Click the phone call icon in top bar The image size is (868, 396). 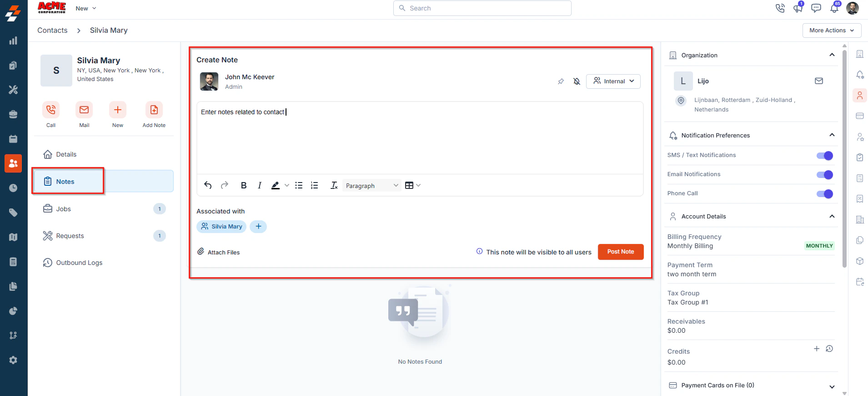click(x=780, y=8)
